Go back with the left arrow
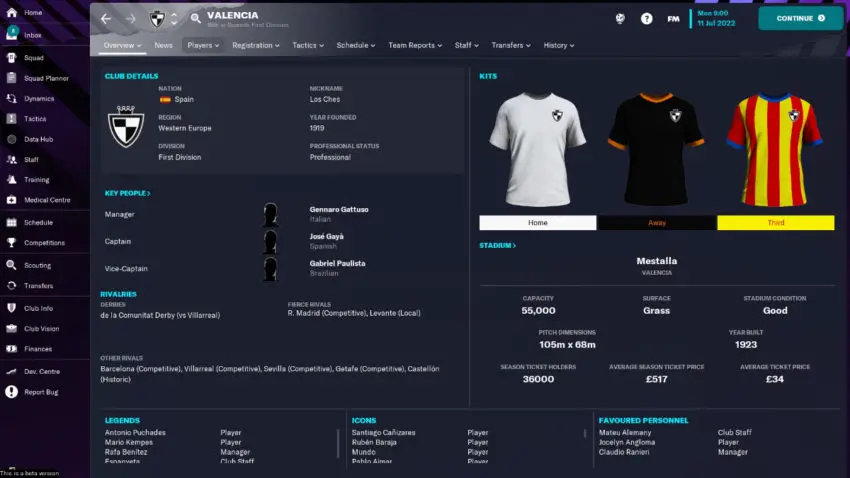The image size is (850, 478). coord(106,19)
